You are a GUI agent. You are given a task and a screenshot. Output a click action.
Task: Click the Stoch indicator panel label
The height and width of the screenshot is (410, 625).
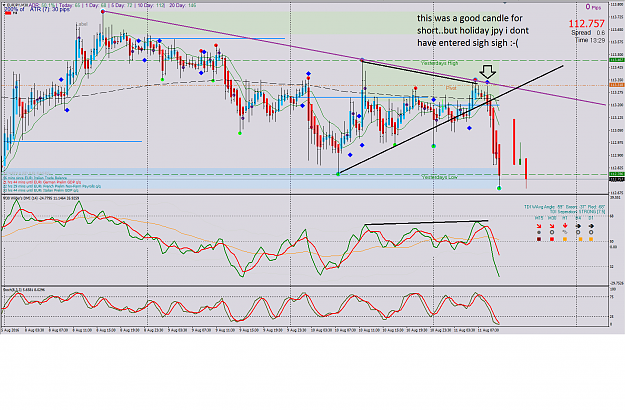[25, 289]
